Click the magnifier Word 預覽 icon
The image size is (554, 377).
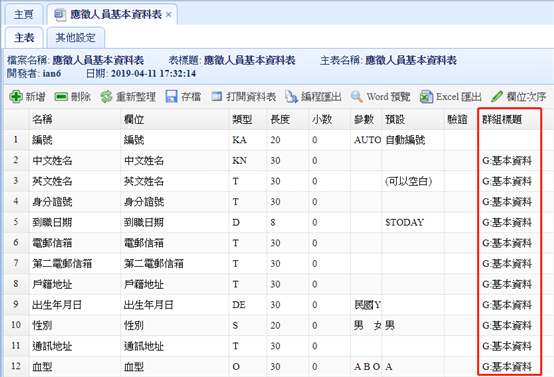[x=356, y=96]
